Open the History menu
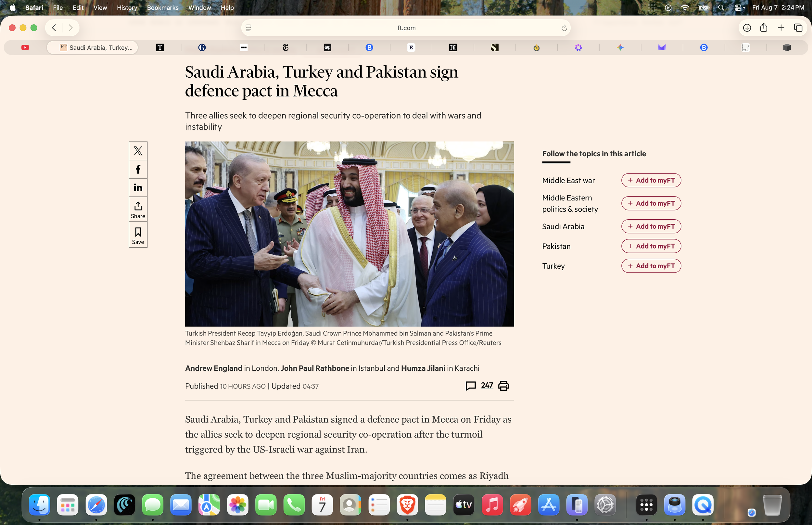 click(127, 7)
